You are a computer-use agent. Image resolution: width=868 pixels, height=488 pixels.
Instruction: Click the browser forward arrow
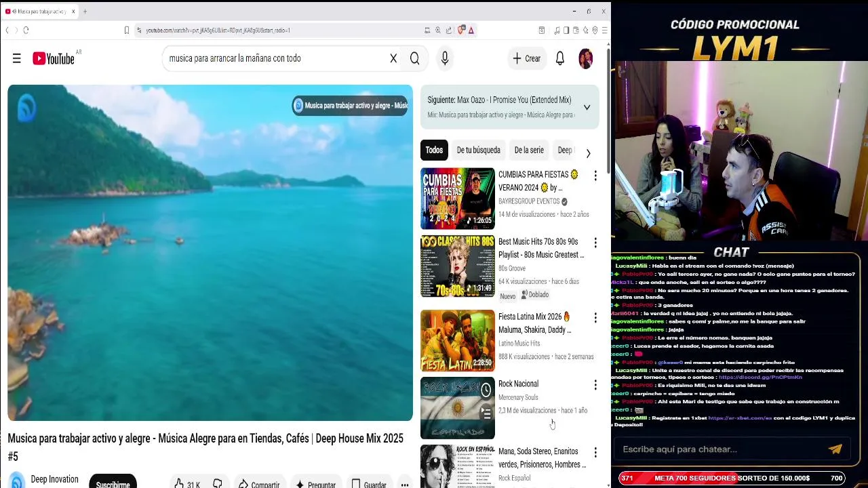coord(16,30)
